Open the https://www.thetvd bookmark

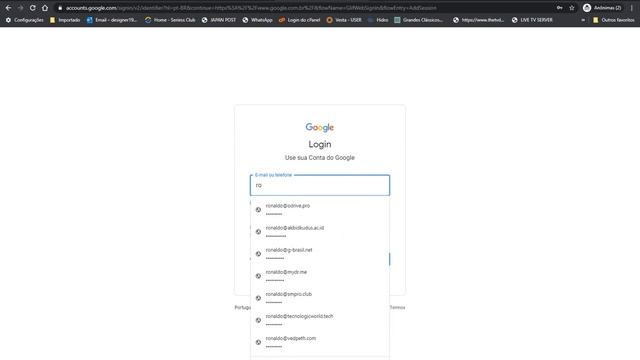478,20
